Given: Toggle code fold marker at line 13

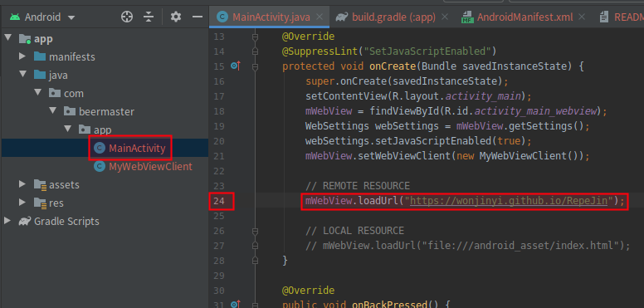Looking at the screenshot, I should tap(255, 37).
